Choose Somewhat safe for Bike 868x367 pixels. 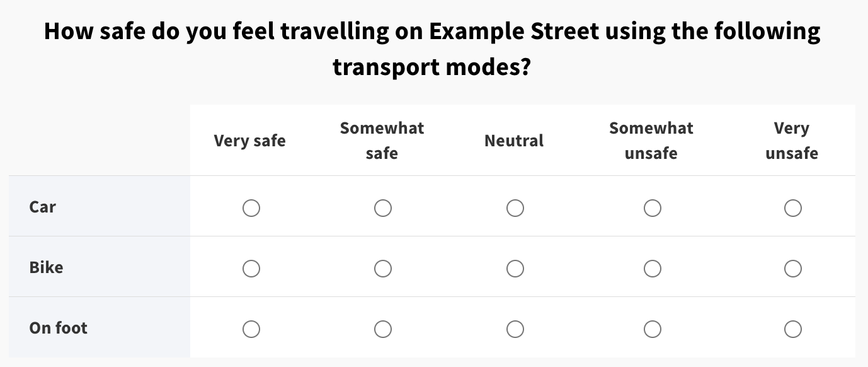point(382,269)
